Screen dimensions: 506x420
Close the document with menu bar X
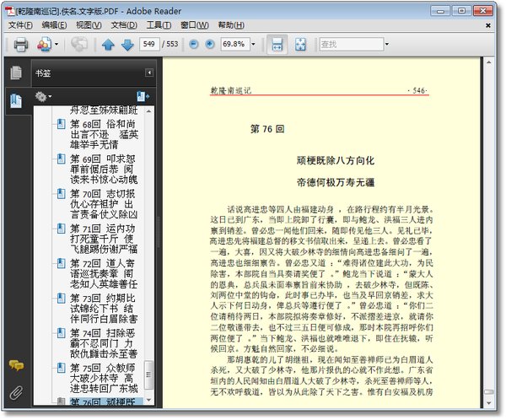488,25
